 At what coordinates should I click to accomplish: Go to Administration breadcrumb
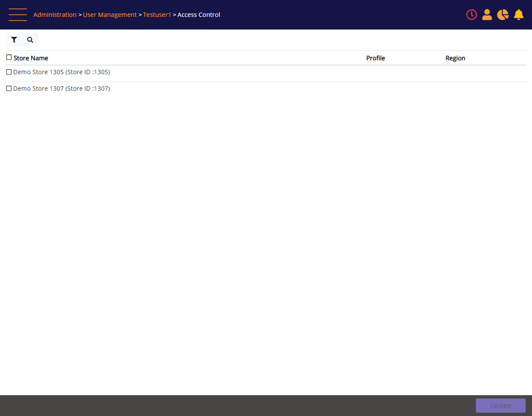pos(55,15)
